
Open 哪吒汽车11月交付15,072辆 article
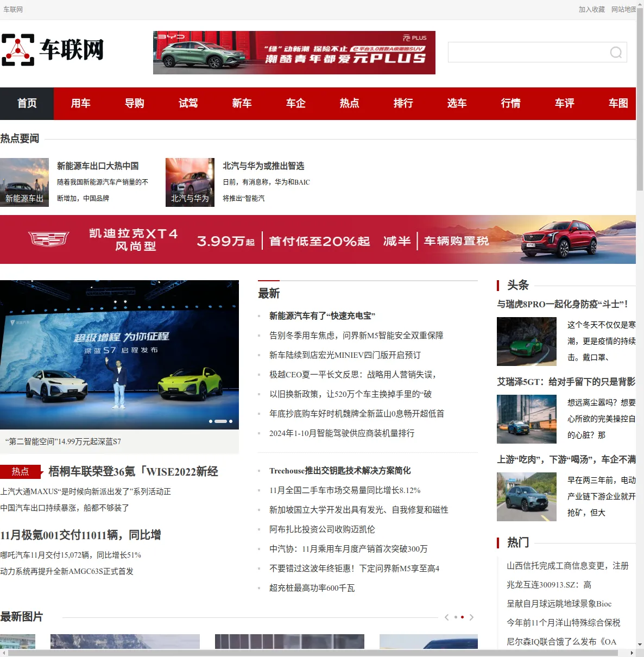71,555
